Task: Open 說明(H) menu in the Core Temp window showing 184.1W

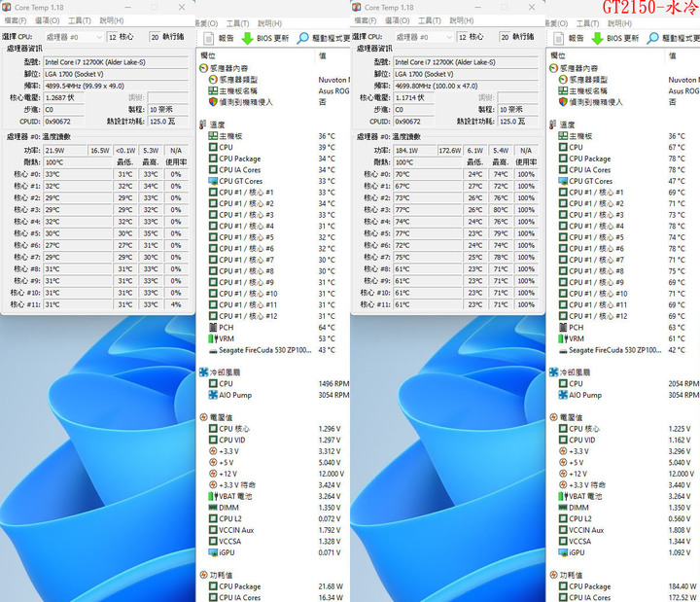Action: click(462, 20)
